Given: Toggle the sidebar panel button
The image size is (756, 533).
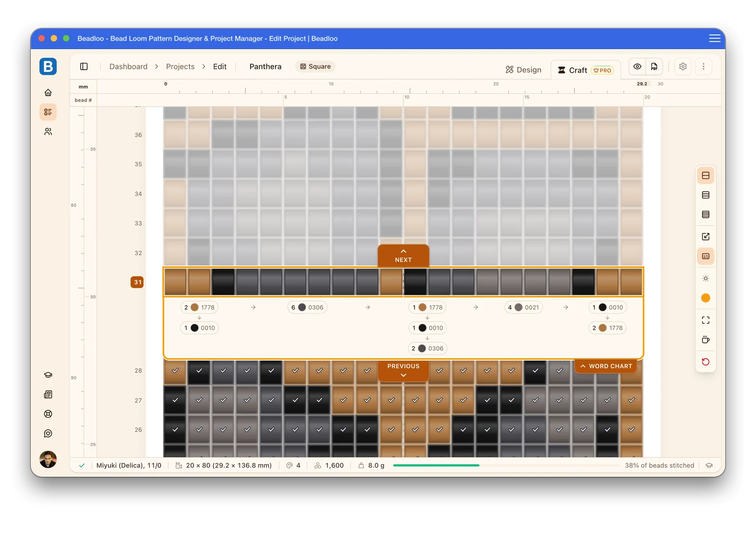Looking at the screenshot, I should 84,67.
